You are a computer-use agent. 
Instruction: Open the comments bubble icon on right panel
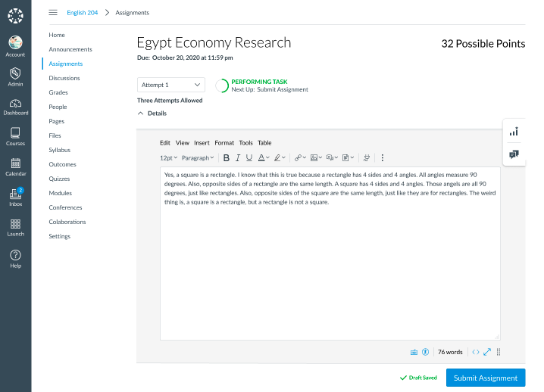tap(514, 154)
